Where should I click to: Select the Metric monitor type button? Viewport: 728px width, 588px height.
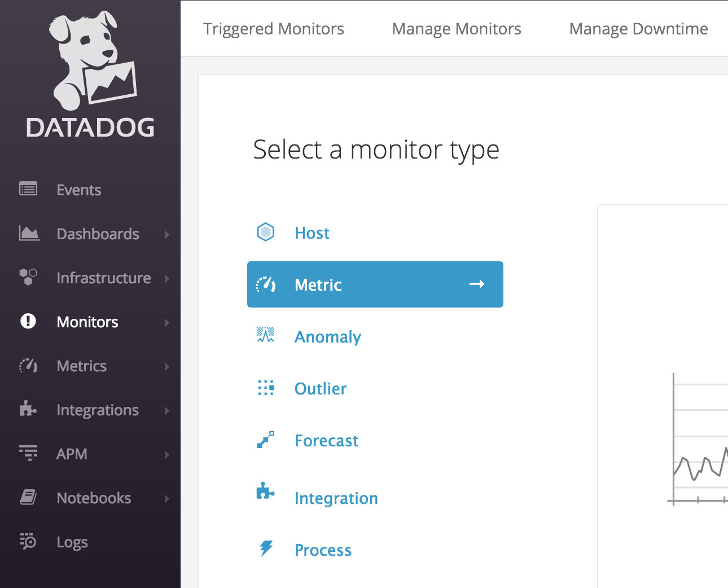click(375, 284)
